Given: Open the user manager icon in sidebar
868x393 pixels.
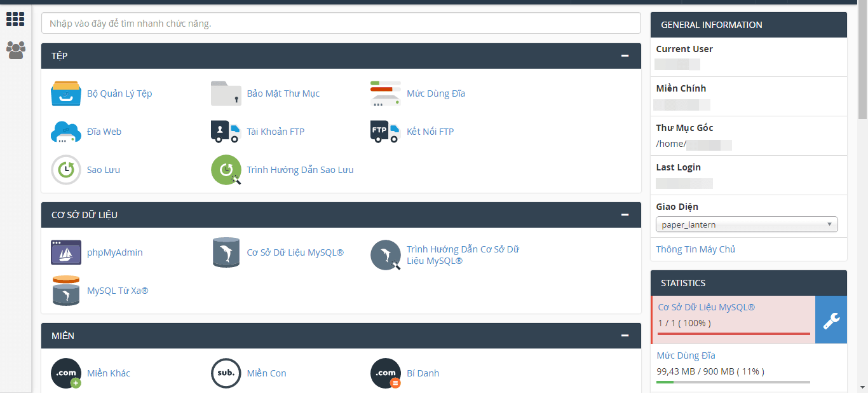Looking at the screenshot, I should point(16,50).
